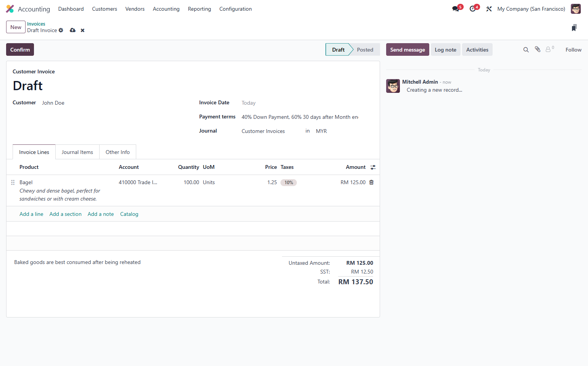
Task: Switch to the Journal Items tab
Action: point(77,152)
